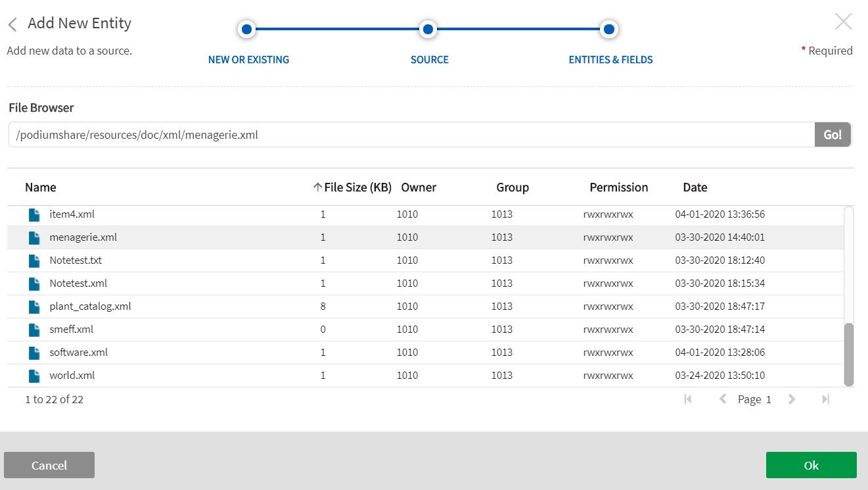
Task: Click date 03-30-2020 18:12:40
Action: [720, 260]
